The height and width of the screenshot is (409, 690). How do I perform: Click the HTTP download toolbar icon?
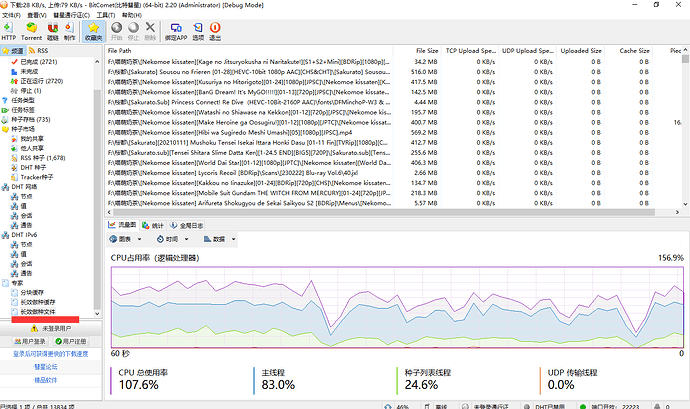[8, 31]
